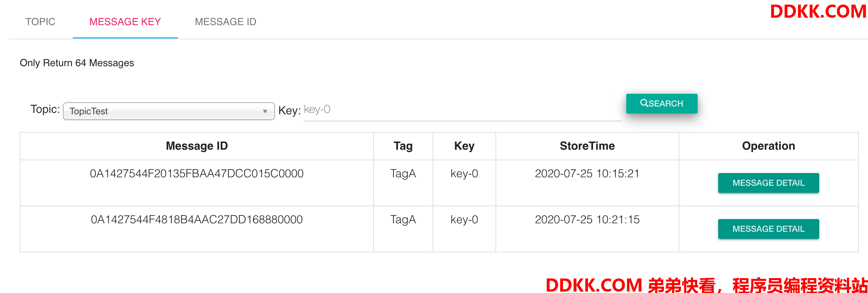This screenshot has width=868, height=293.
Task: Select the MESSAGE KEY tab
Action: pyautogui.click(x=125, y=22)
